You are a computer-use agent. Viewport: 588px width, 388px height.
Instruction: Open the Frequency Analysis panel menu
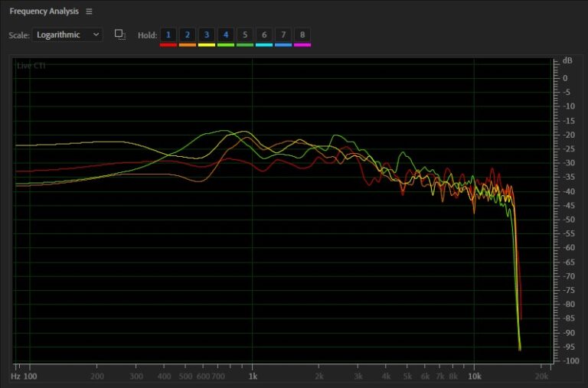click(89, 11)
